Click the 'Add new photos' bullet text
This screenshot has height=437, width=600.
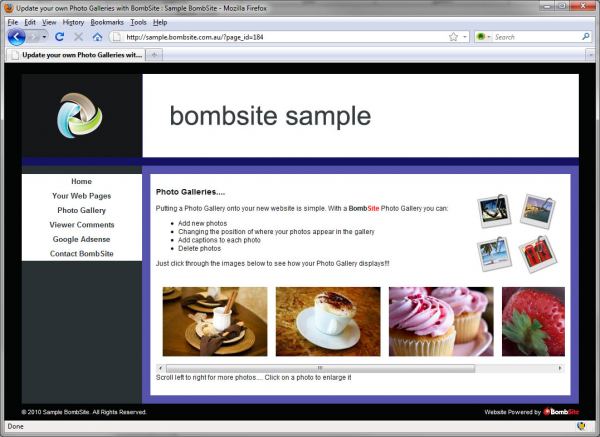(x=202, y=223)
